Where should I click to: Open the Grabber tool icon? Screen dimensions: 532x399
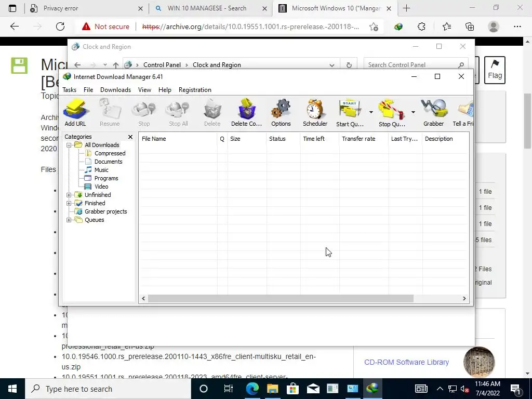coord(434,113)
